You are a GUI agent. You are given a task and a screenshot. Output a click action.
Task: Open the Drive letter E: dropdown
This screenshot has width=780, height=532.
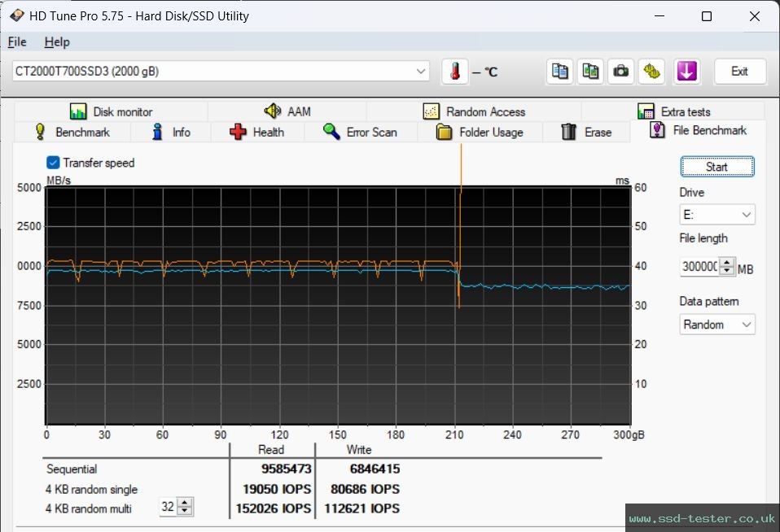click(x=716, y=215)
